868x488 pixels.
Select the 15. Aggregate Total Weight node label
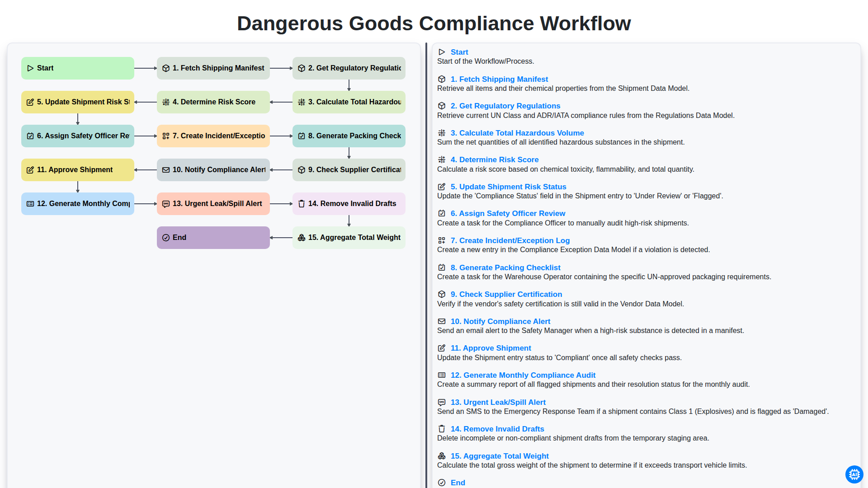pos(354,238)
